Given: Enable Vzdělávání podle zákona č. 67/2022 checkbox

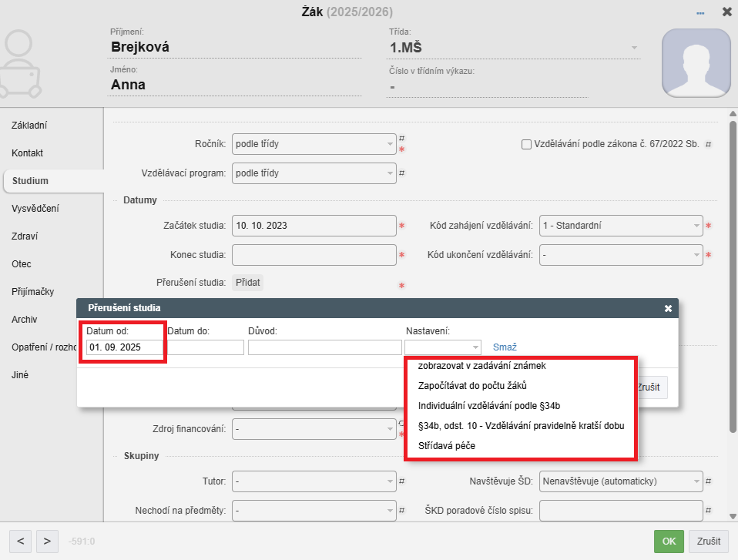Looking at the screenshot, I should 526,144.
